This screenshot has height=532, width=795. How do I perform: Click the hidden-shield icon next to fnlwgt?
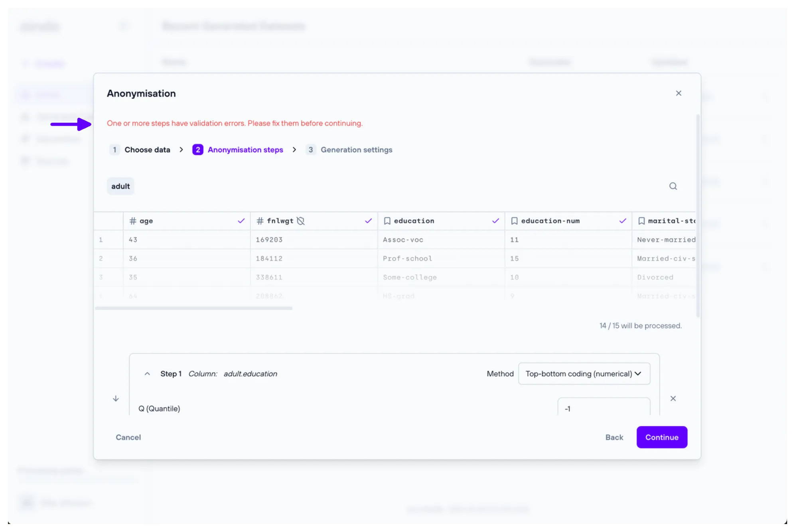pos(301,221)
